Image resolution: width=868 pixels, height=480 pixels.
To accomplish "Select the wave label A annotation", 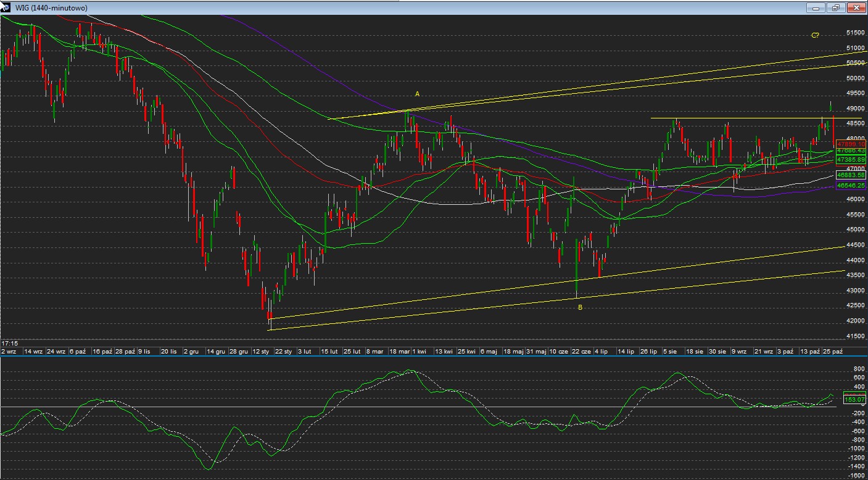I will [x=418, y=94].
